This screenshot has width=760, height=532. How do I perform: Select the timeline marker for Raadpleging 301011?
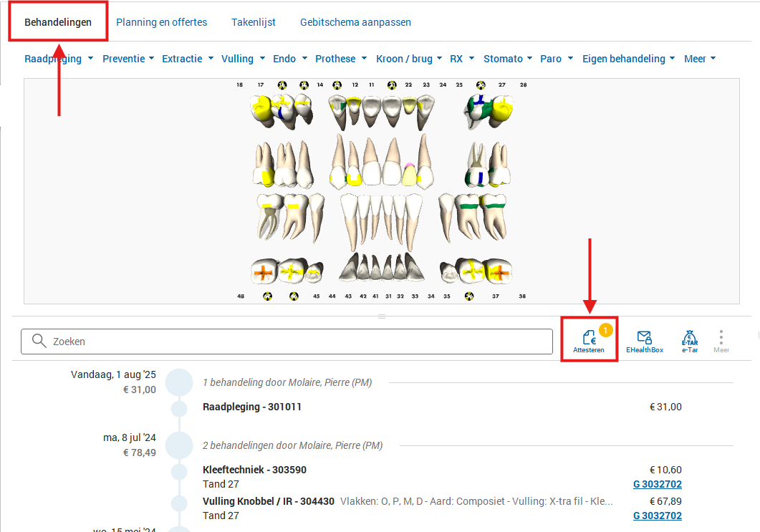point(178,408)
